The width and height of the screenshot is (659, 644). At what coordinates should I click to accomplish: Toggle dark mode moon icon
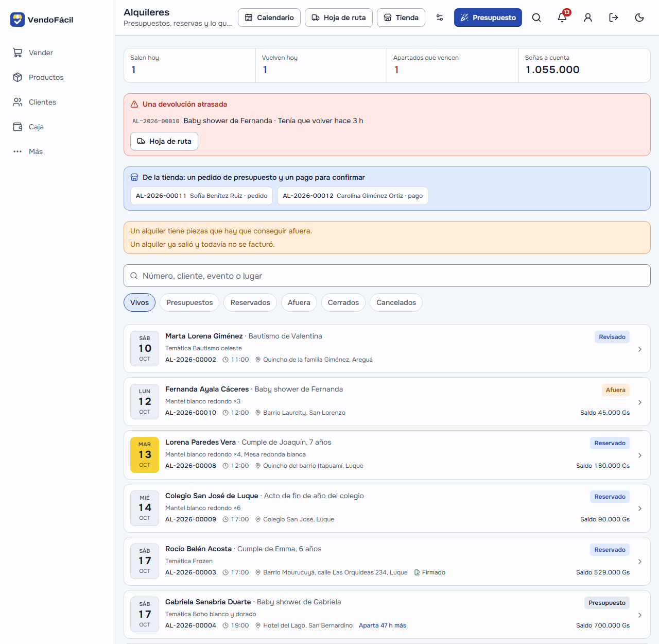[x=639, y=18]
